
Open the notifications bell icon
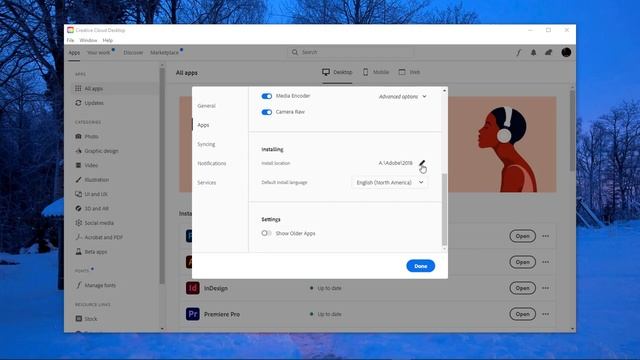(533, 53)
